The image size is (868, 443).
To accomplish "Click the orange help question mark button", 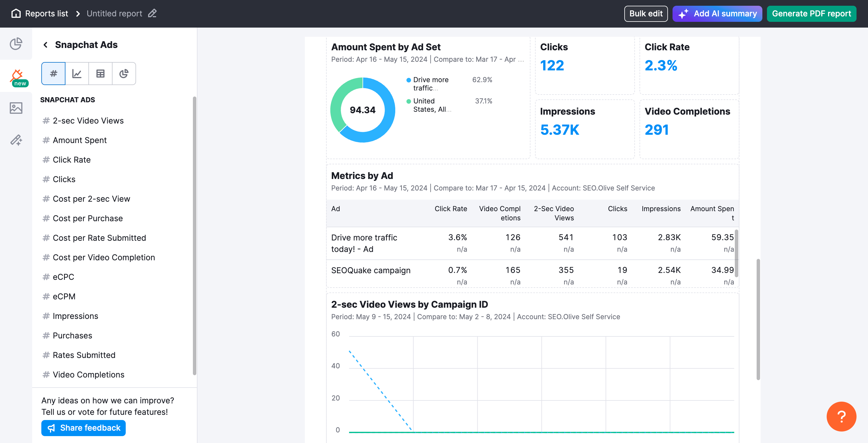I will click(x=841, y=416).
